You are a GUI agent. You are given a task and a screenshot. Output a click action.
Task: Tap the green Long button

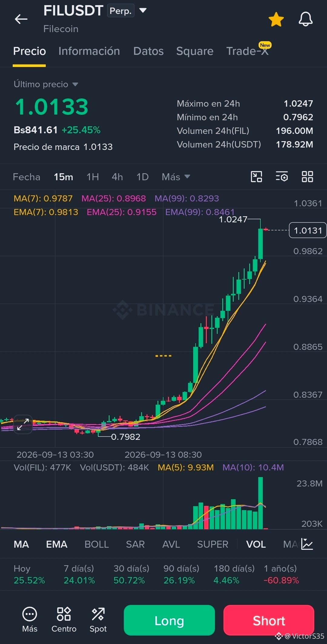click(x=169, y=620)
